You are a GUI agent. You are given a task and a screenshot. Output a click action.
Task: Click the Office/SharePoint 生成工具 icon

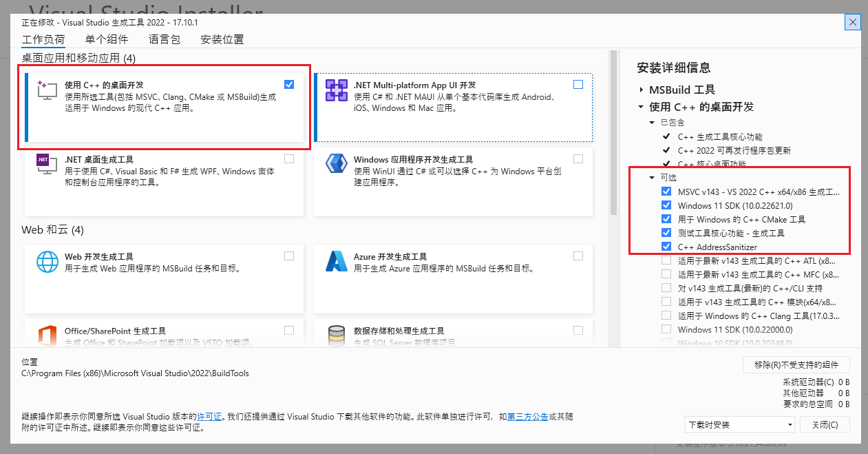click(47, 335)
